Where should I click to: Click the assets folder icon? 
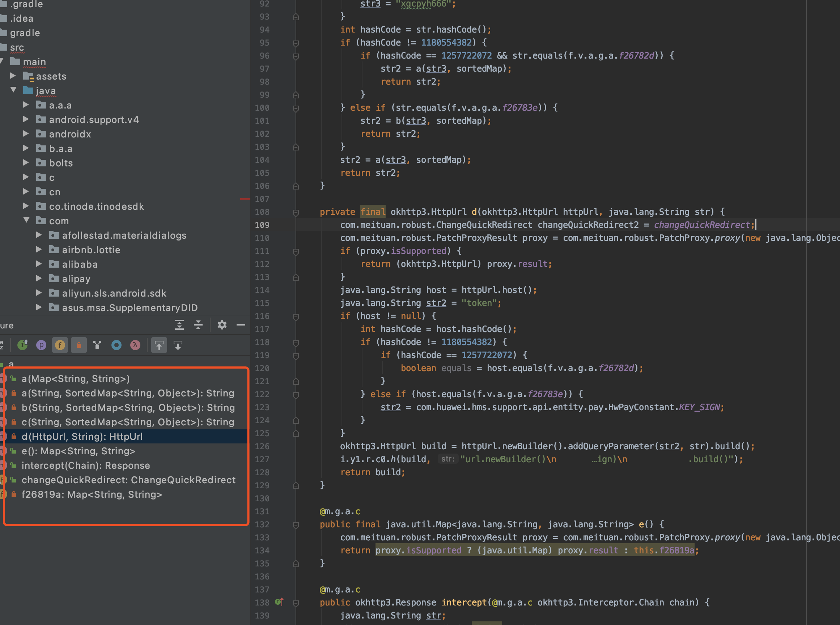28,76
